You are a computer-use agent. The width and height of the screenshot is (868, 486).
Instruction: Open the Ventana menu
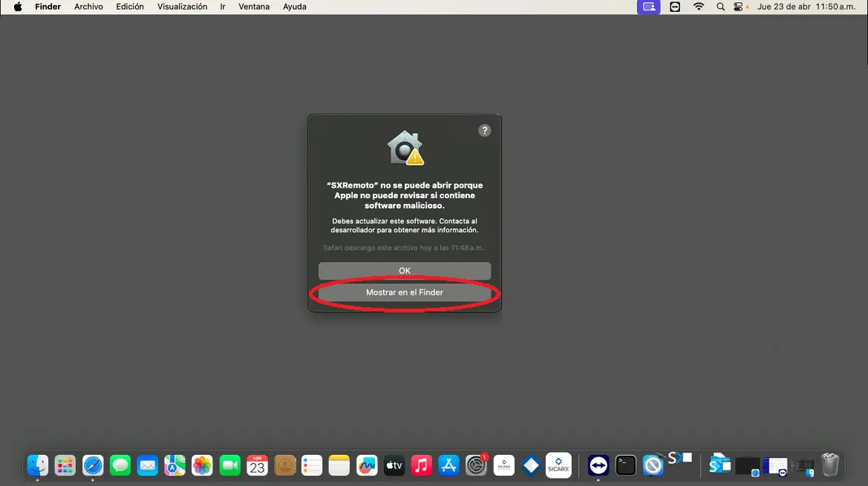253,7
